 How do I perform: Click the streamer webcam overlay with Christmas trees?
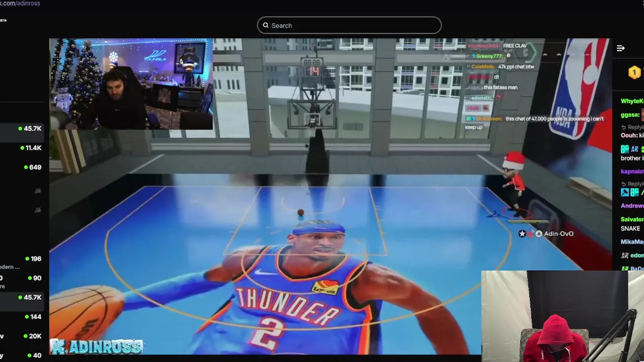point(131,84)
